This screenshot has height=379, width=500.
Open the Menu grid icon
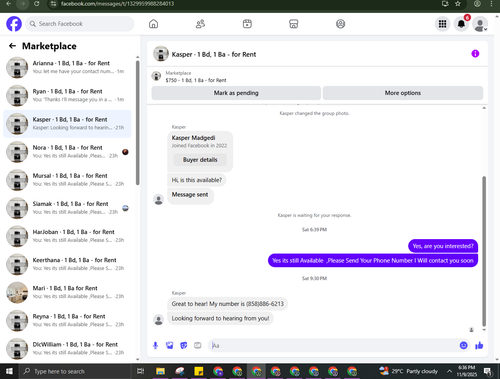442,24
